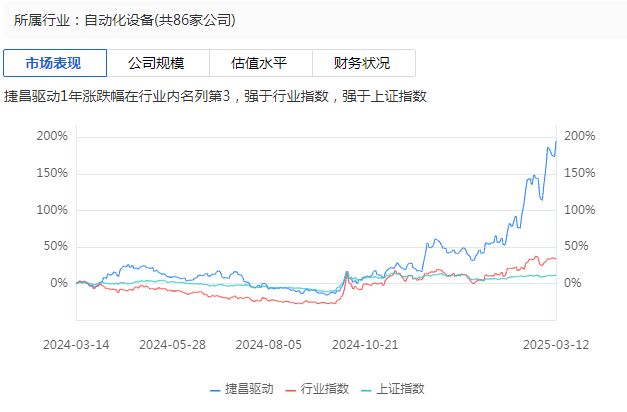Click the 2024-10-21 date axis label
Viewport: 627px width, 412px height.
coord(365,345)
